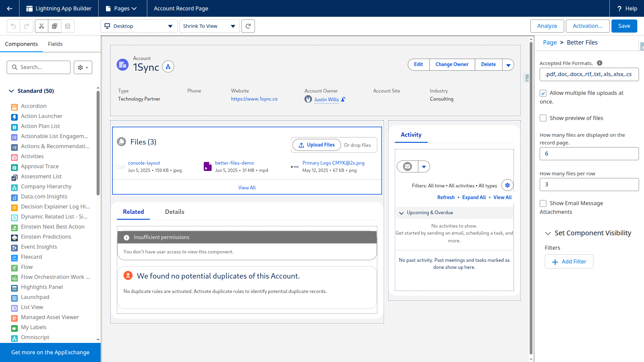
Task: Switch to the Fields tab
Action: click(x=55, y=44)
